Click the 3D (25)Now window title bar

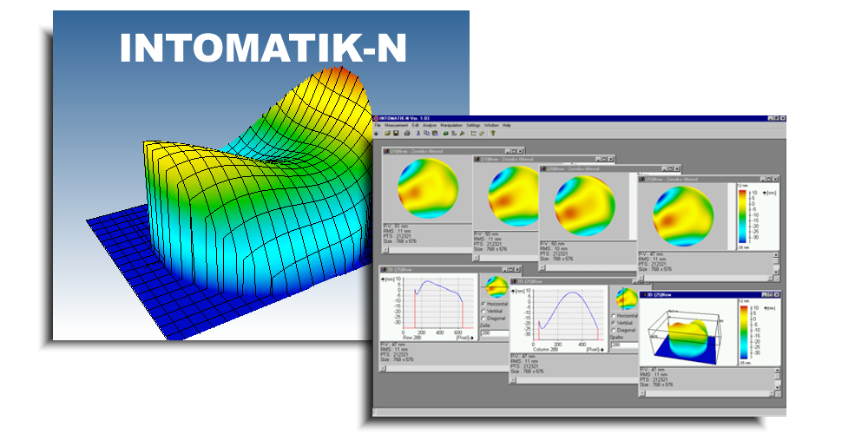(710, 295)
